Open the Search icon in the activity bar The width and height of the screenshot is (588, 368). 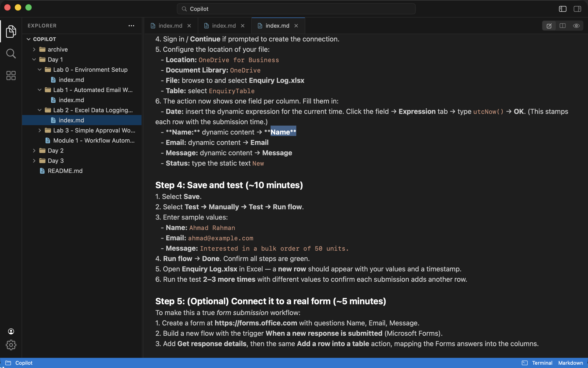tap(11, 53)
